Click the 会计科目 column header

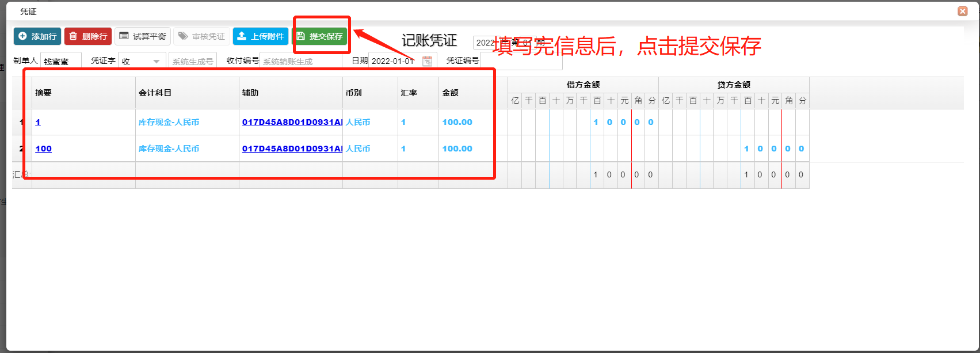155,93
